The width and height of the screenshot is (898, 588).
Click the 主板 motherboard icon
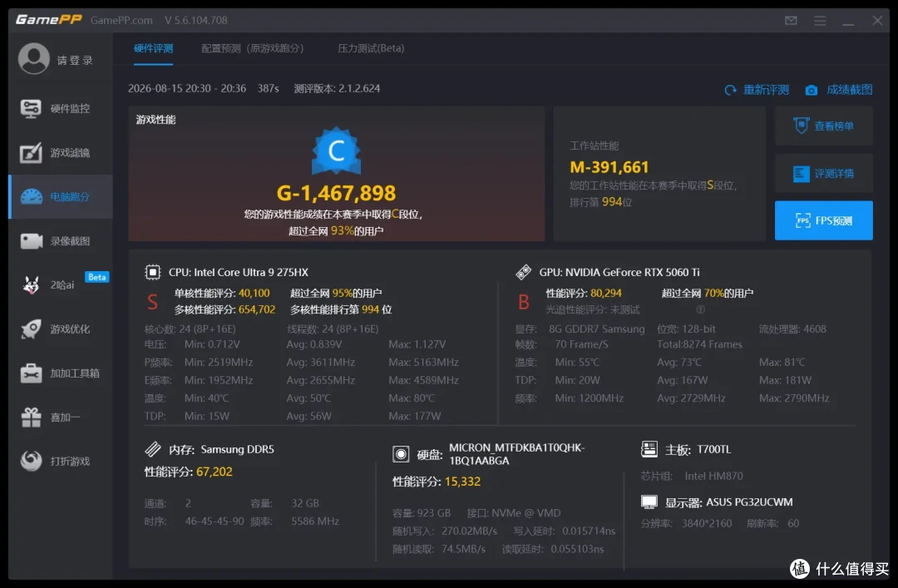[x=649, y=449]
